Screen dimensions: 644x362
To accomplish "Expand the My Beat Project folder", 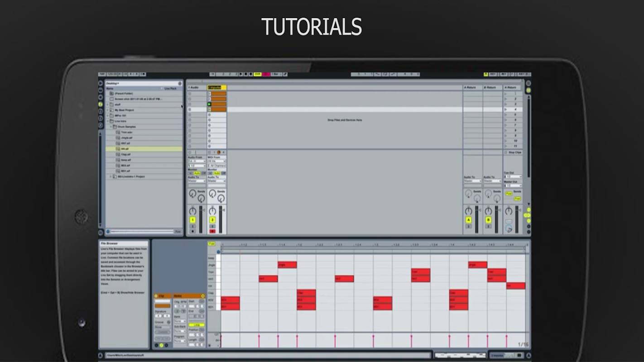I will pyautogui.click(x=108, y=110).
